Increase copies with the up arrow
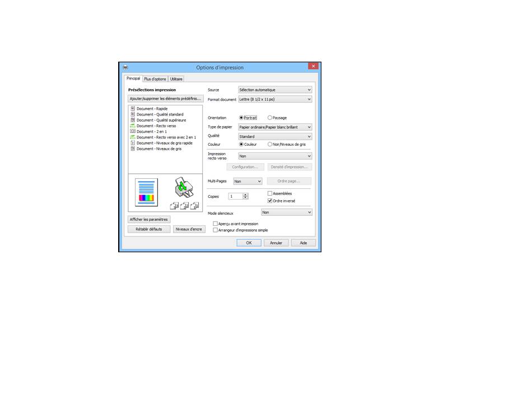The image size is (532, 398). [245, 195]
